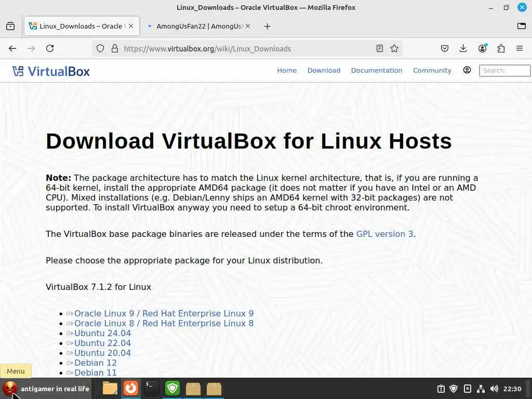Toggle reader view icon

[380, 48]
